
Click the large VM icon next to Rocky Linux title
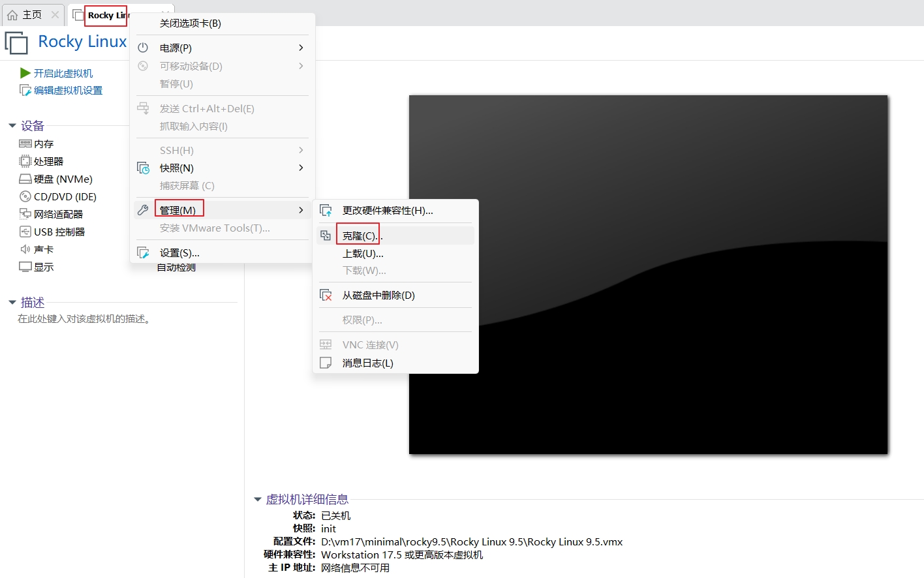[16, 42]
